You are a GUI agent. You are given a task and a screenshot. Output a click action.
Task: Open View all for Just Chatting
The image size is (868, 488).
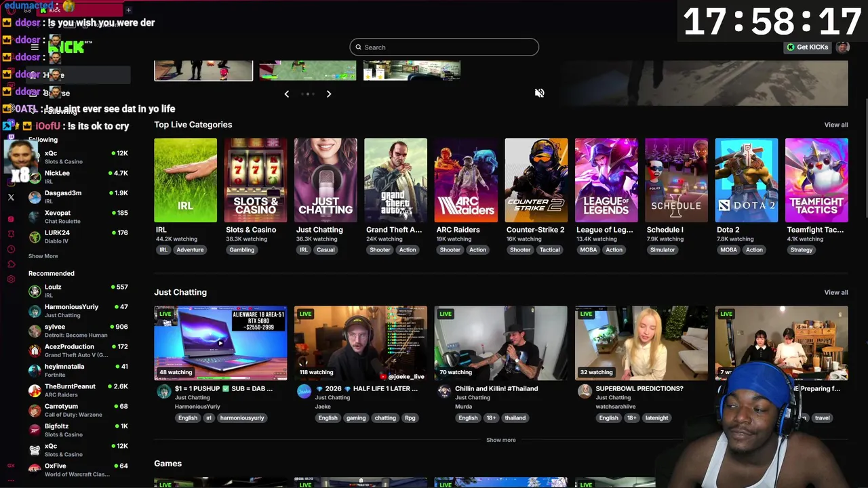[x=835, y=292]
